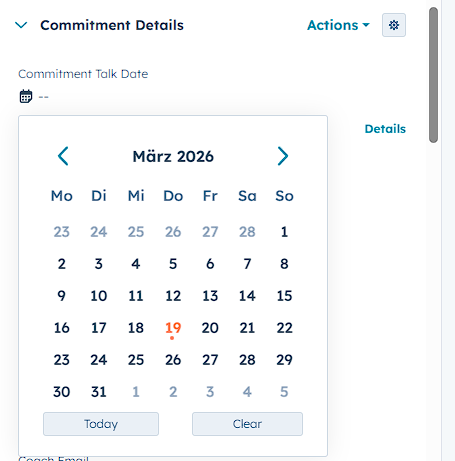Choose March 12 in the calendar
Viewport: 455px width, 461px height.
(173, 296)
